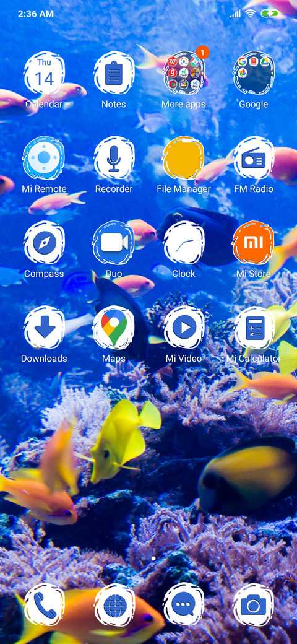Open the yellow File Manager app

coord(183,158)
